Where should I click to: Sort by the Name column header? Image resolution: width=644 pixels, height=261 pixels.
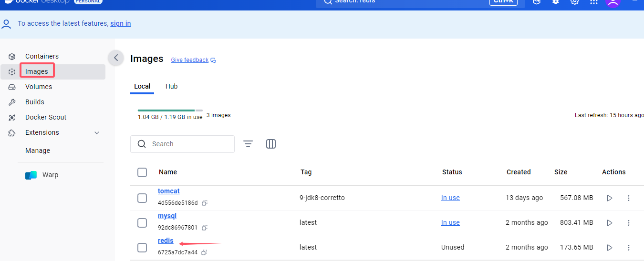tap(168, 172)
